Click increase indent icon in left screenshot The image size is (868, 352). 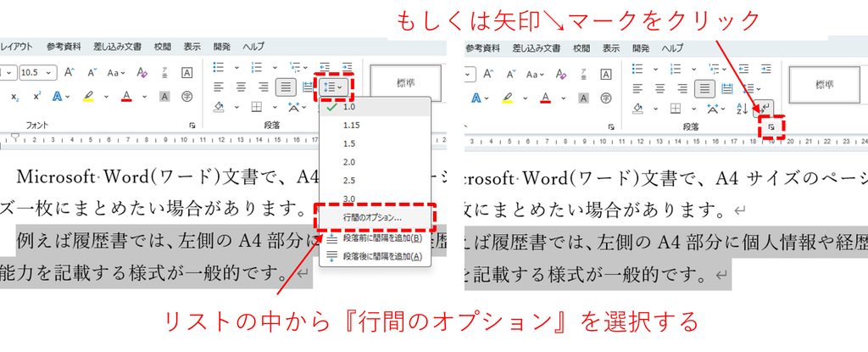coord(347,68)
